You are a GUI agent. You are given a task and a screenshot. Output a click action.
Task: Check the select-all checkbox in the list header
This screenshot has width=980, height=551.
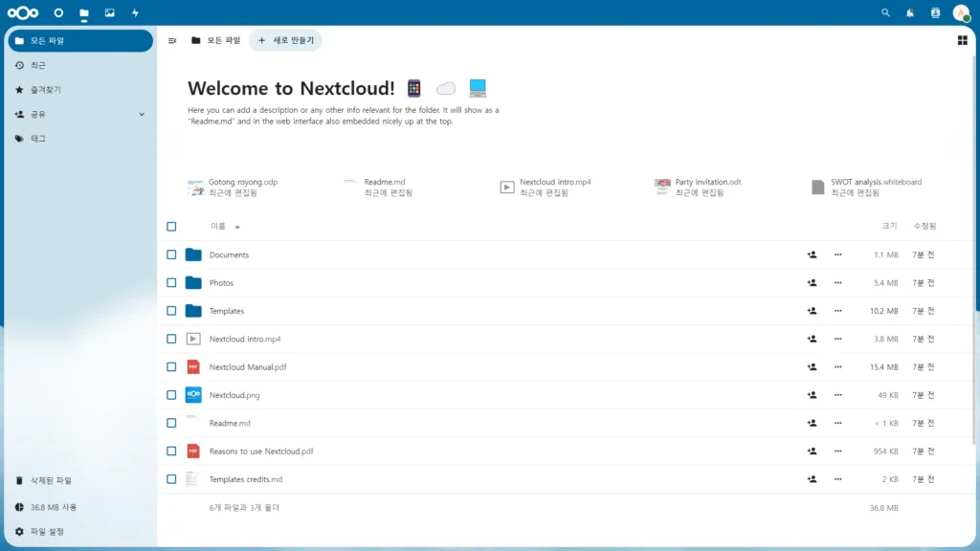[x=171, y=226]
